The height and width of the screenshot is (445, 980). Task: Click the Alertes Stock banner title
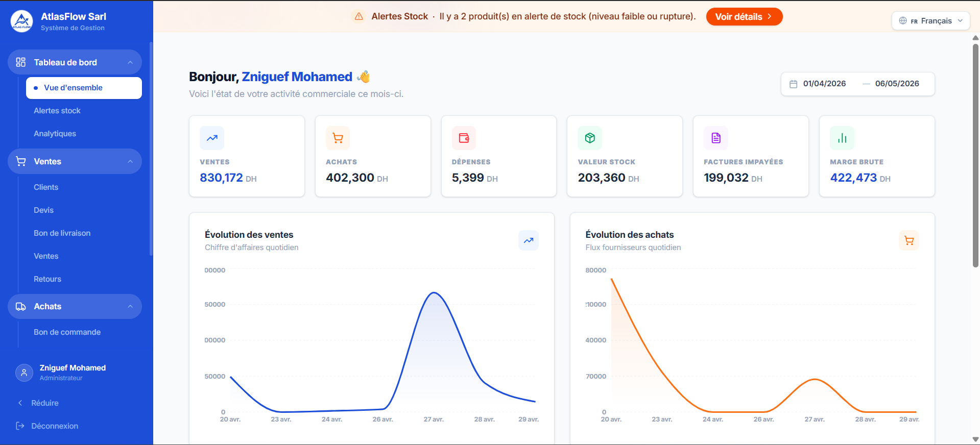pyautogui.click(x=399, y=16)
